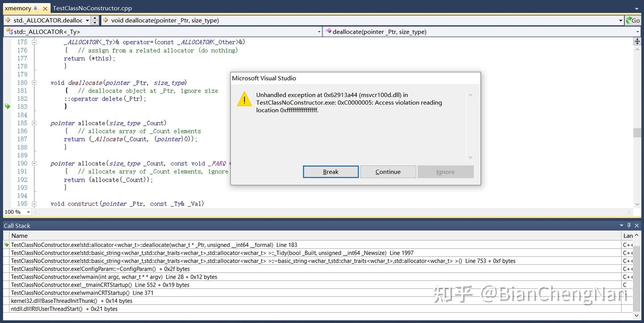Viewport: 644px width, 323px height.
Task: Collapse the allocate function at line 185
Action: coord(34,123)
